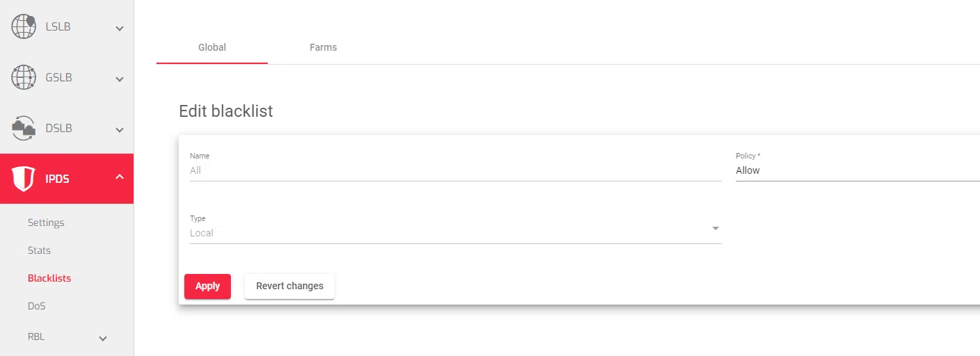Select the Global tab

point(212,47)
